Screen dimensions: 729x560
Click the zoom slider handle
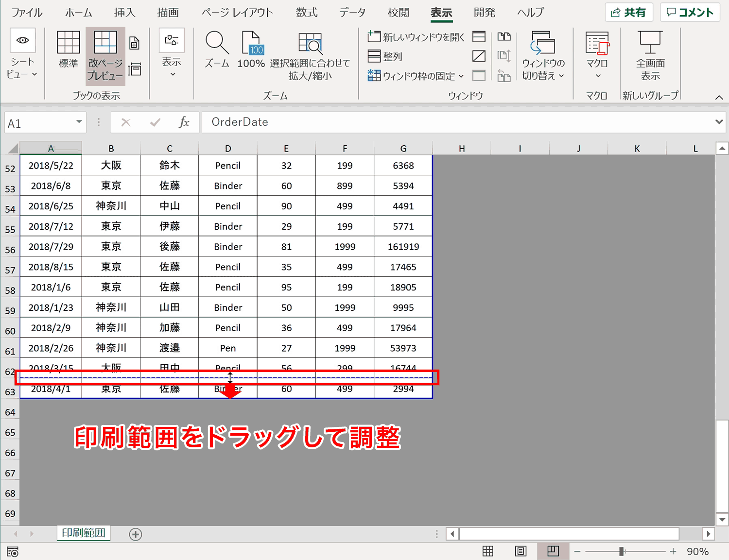tap(621, 551)
